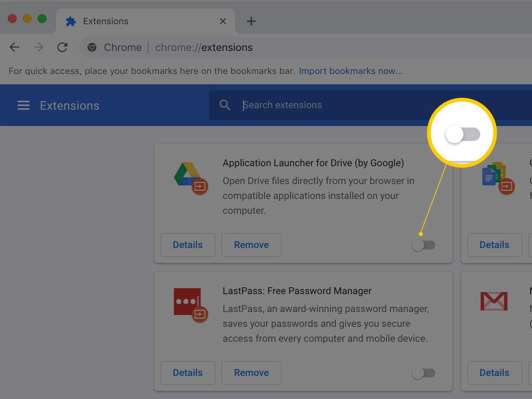Image resolution: width=532 pixels, height=399 pixels.
Task: Click the Extensions heading in the blue bar
Action: tap(69, 105)
